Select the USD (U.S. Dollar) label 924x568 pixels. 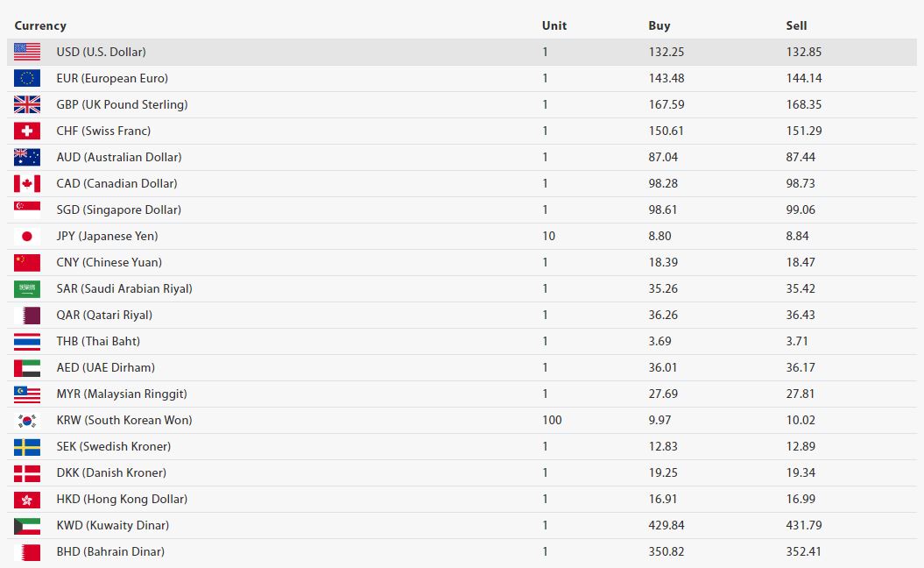(x=101, y=53)
